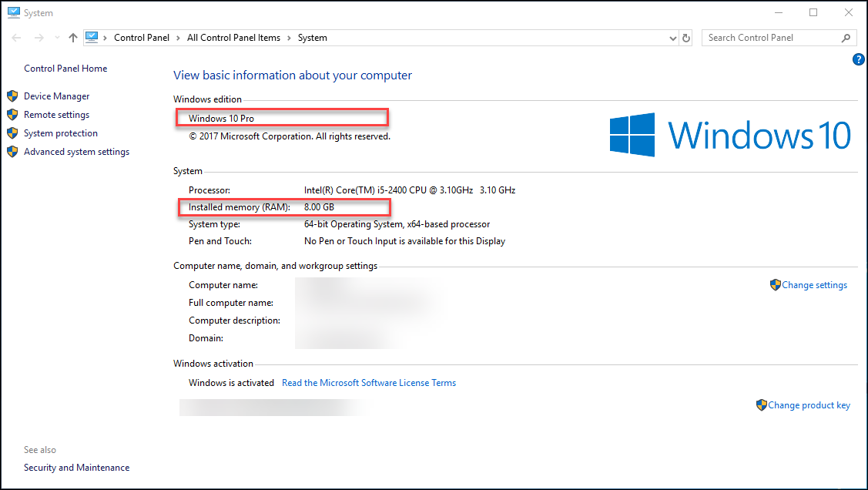Image resolution: width=868 pixels, height=490 pixels.
Task: Click the shield icon beside Advanced system settings
Action: click(12, 151)
